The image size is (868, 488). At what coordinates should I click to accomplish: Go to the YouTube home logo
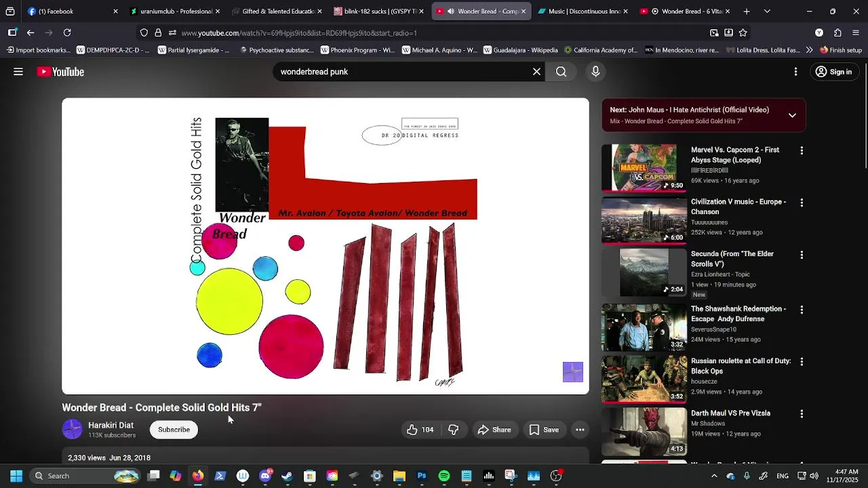[x=60, y=72]
